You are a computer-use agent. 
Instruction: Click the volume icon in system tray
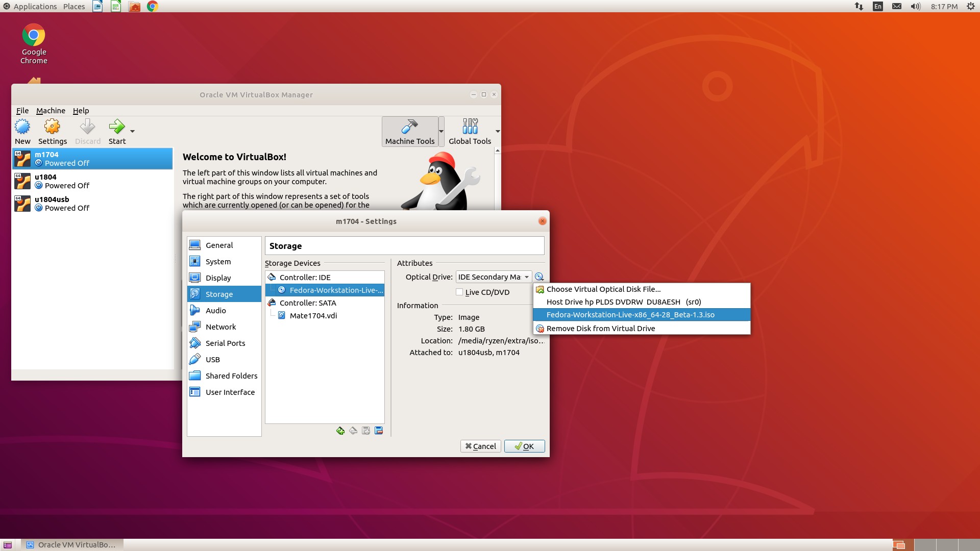[x=916, y=6]
